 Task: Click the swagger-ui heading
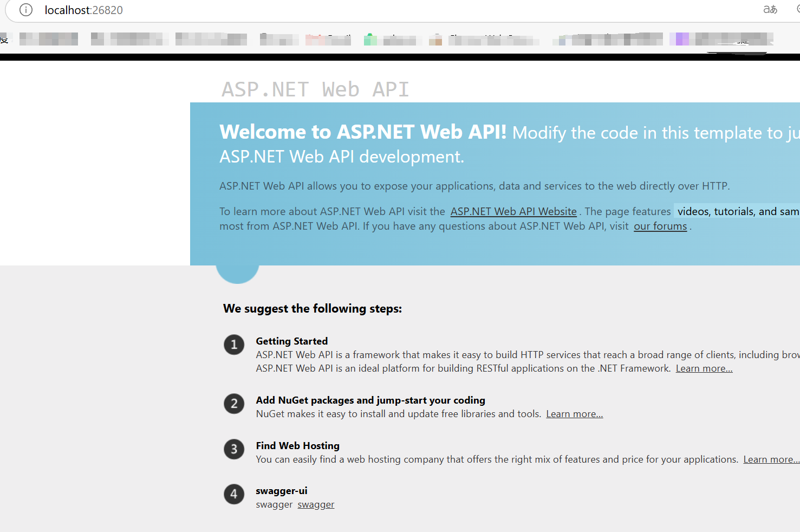[282, 491]
